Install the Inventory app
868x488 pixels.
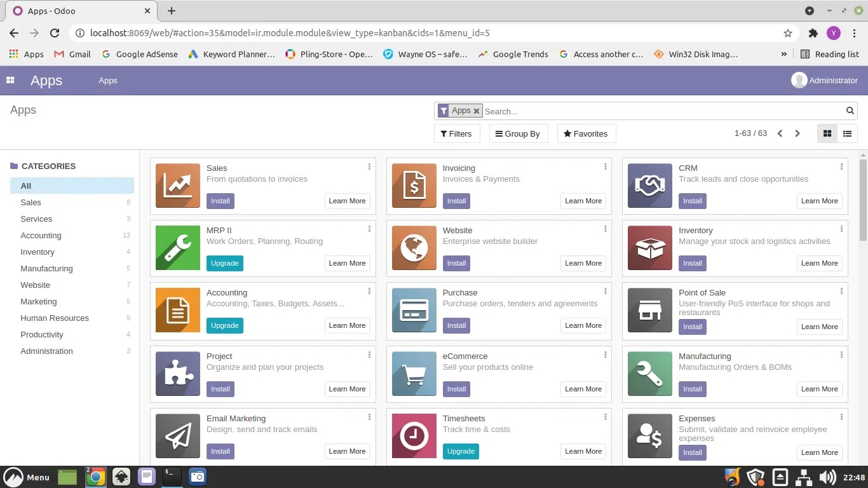tap(693, 263)
